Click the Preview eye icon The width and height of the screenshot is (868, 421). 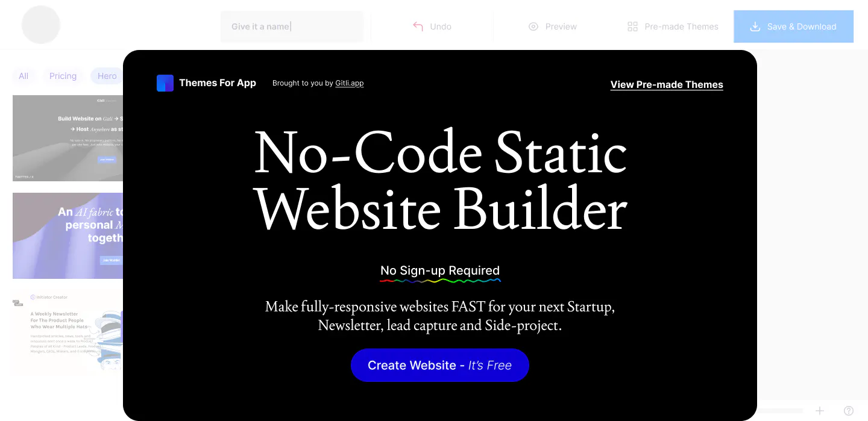coord(533,27)
